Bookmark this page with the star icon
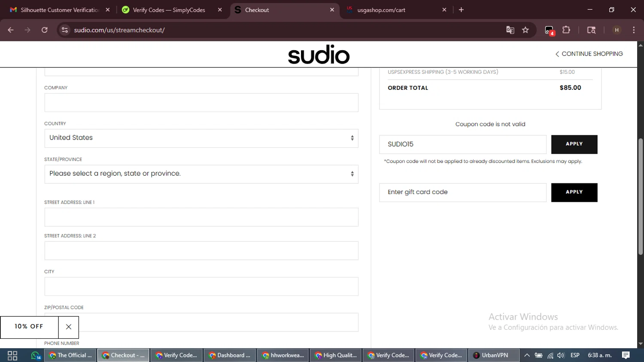The height and width of the screenshot is (362, 644). coord(526,30)
